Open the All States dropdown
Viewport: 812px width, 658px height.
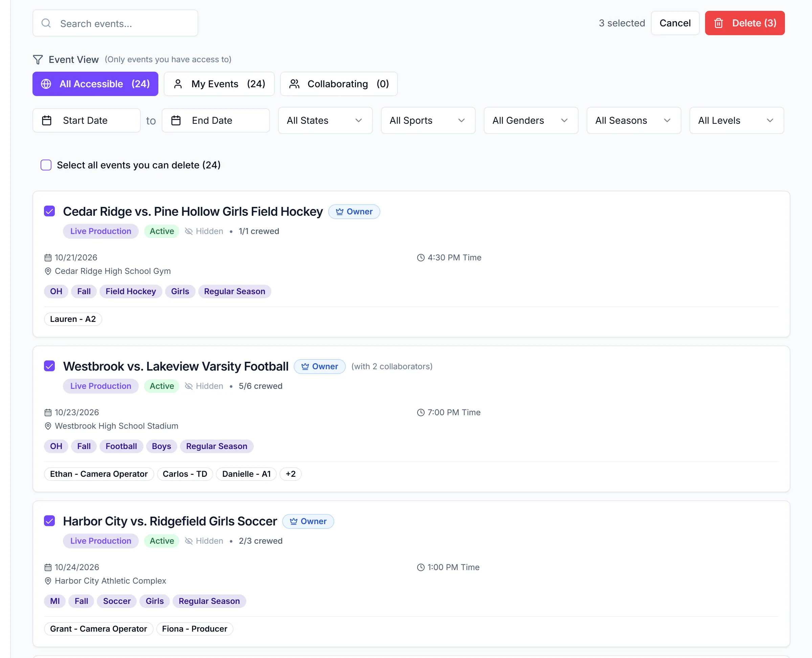point(325,120)
